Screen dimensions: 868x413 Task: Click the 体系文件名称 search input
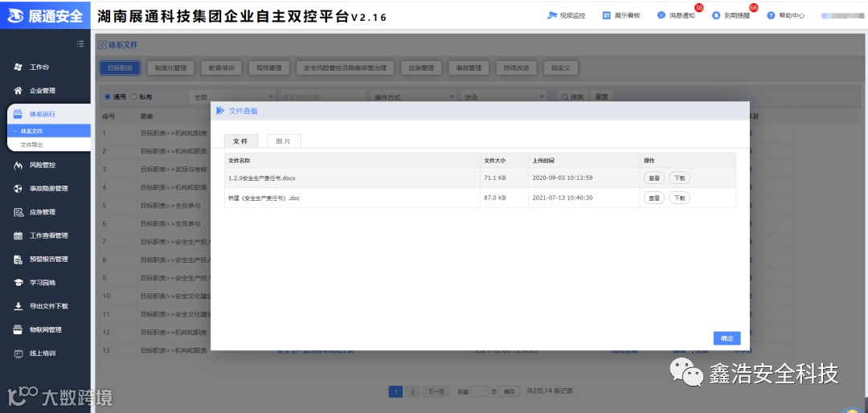[x=323, y=97]
